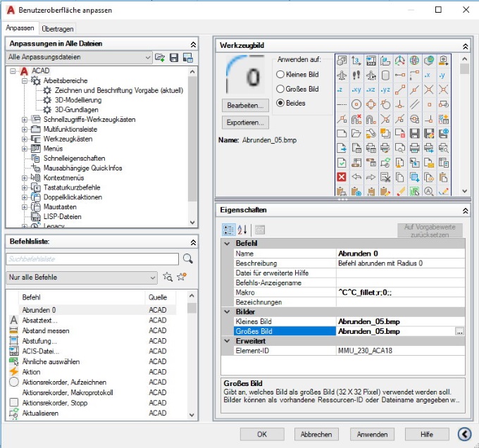Image resolution: width=479 pixels, height=448 pixels.
Task: Click the browse button beside Großes Bild
Action: [459, 331]
